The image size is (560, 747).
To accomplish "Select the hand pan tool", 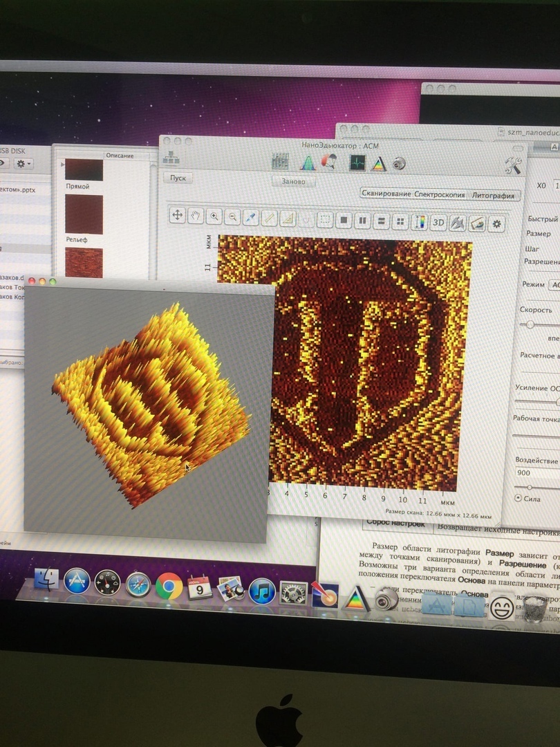I will click(196, 216).
